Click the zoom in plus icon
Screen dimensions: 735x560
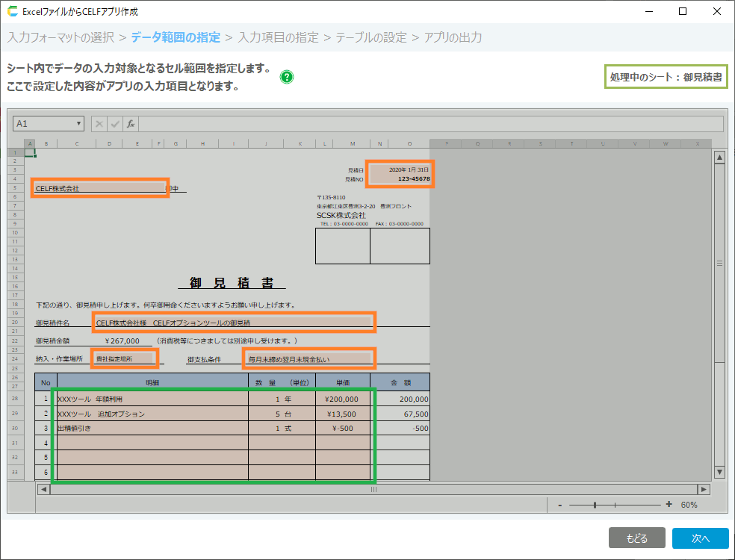669,505
